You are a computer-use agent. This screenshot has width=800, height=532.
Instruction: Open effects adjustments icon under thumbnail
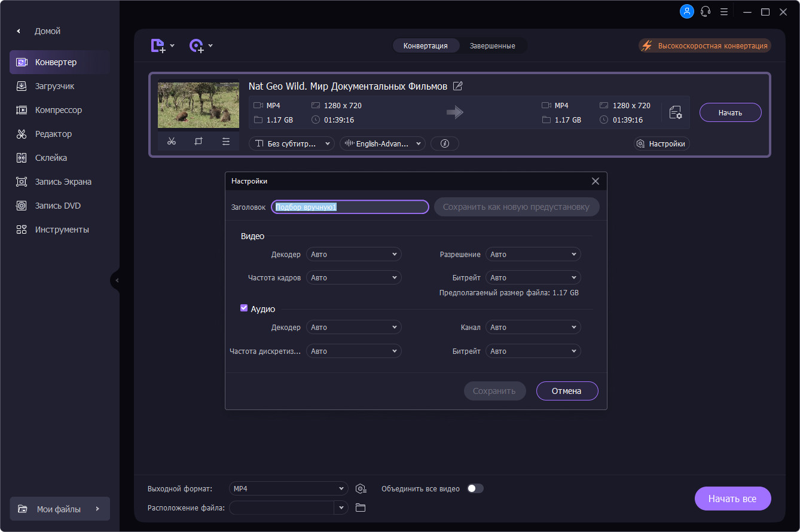pyautogui.click(x=225, y=142)
